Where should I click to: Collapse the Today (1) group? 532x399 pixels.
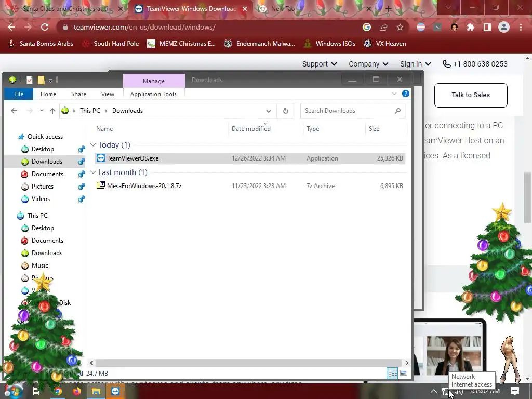pos(93,145)
